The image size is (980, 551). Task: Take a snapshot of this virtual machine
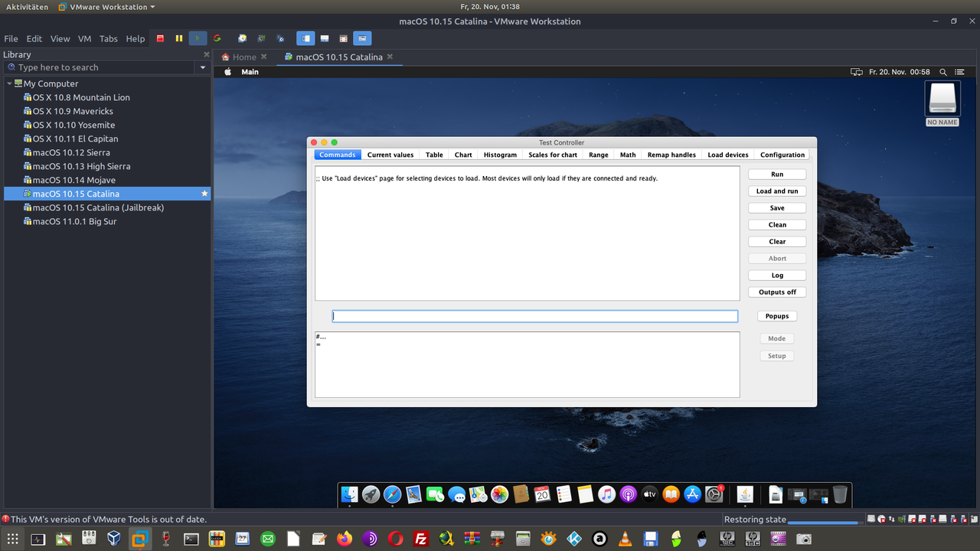243,38
